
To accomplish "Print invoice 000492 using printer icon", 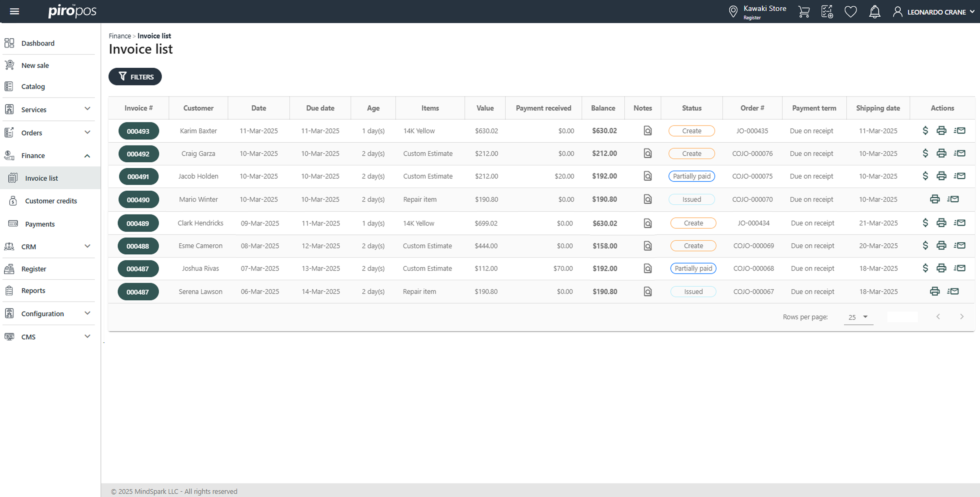I will click(941, 154).
